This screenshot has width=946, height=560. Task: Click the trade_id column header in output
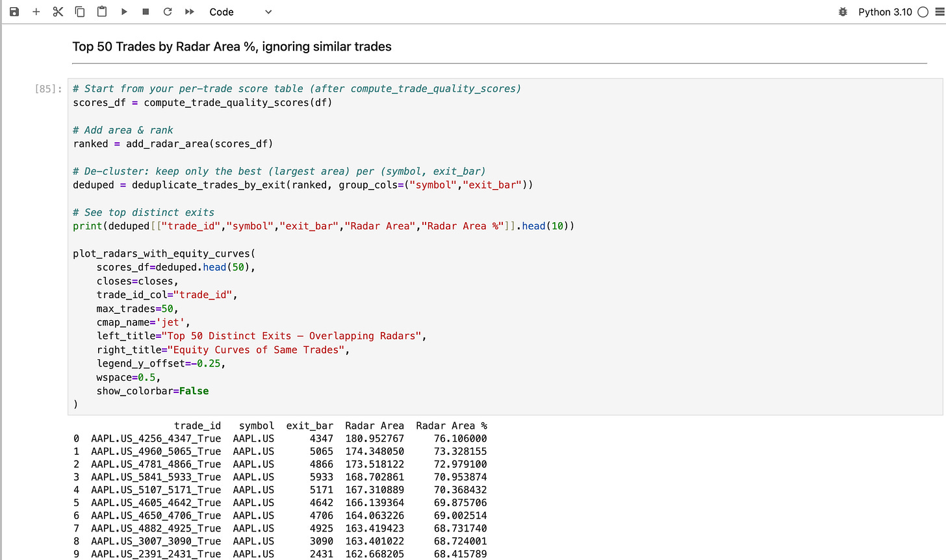198,426
